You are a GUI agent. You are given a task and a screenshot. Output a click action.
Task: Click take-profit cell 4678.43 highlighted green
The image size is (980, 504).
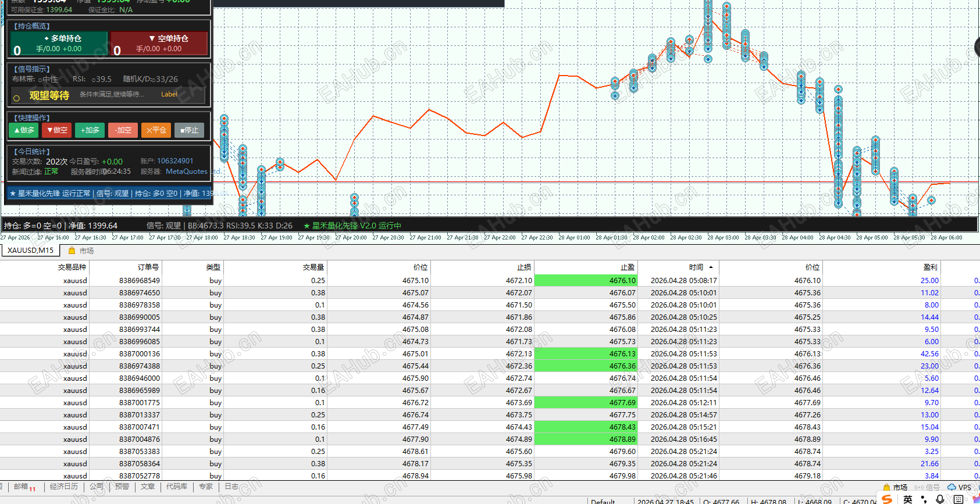coord(586,427)
